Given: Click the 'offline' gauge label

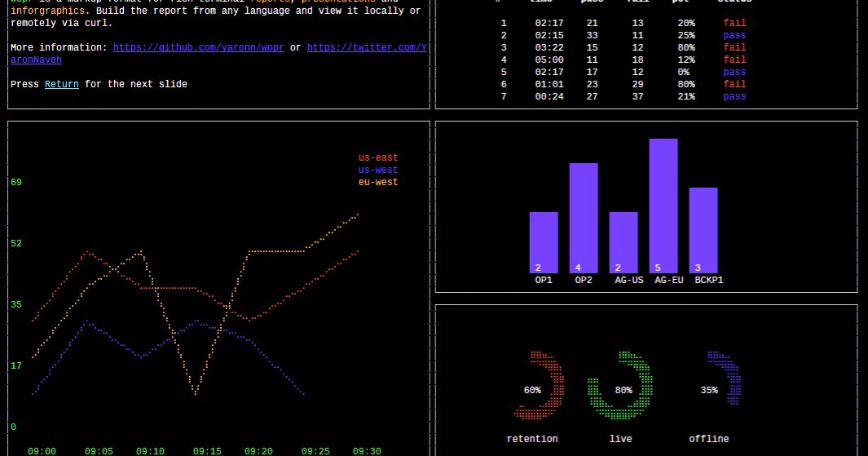Looking at the screenshot, I should point(709,439).
